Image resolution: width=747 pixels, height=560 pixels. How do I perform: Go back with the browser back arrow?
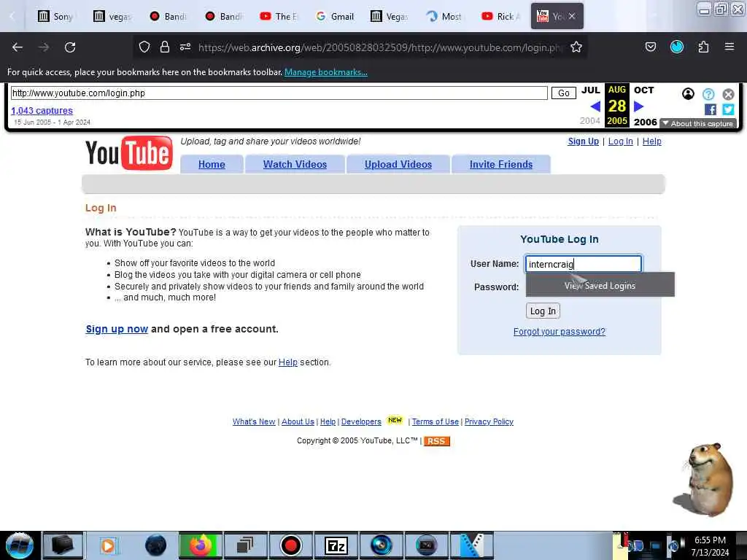point(18,47)
